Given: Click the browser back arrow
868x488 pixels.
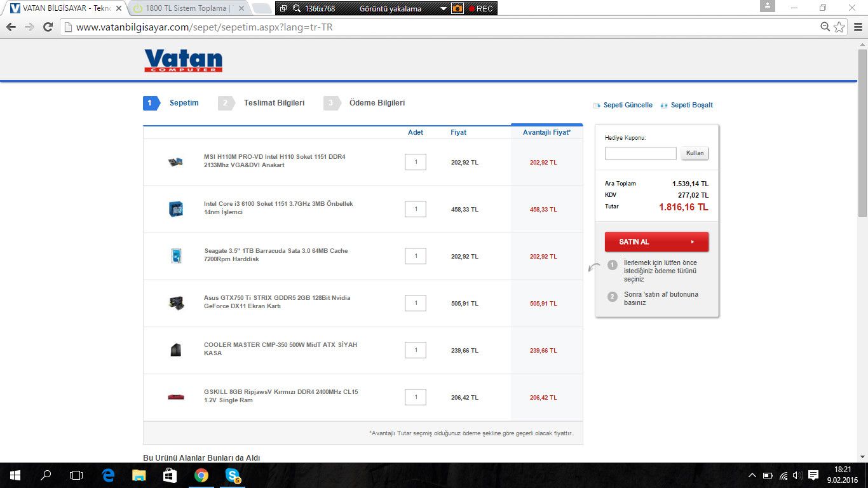Looking at the screenshot, I should point(11,27).
